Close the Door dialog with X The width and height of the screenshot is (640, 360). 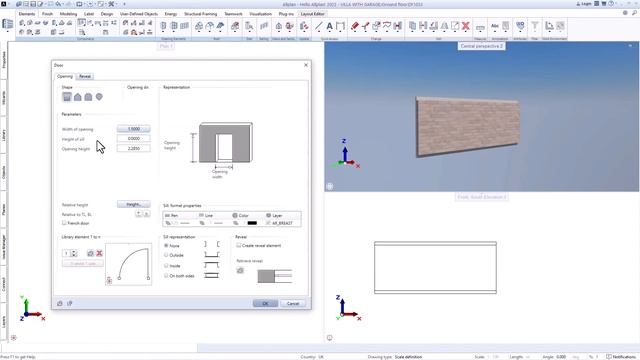[x=306, y=65]
